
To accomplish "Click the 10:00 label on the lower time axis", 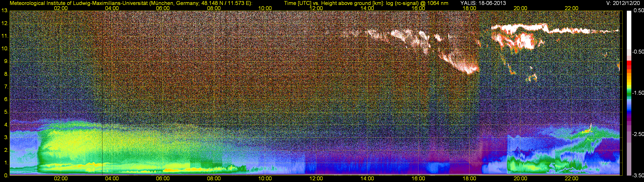I will point(265,179).
